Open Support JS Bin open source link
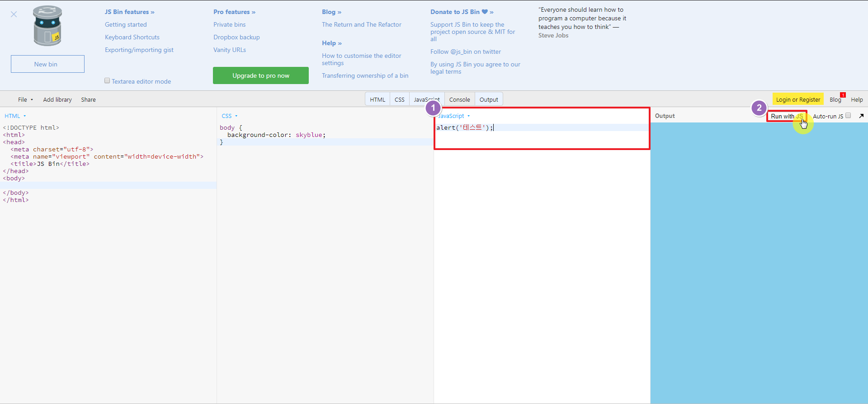The image size is (868, 404). coord(473,32)
